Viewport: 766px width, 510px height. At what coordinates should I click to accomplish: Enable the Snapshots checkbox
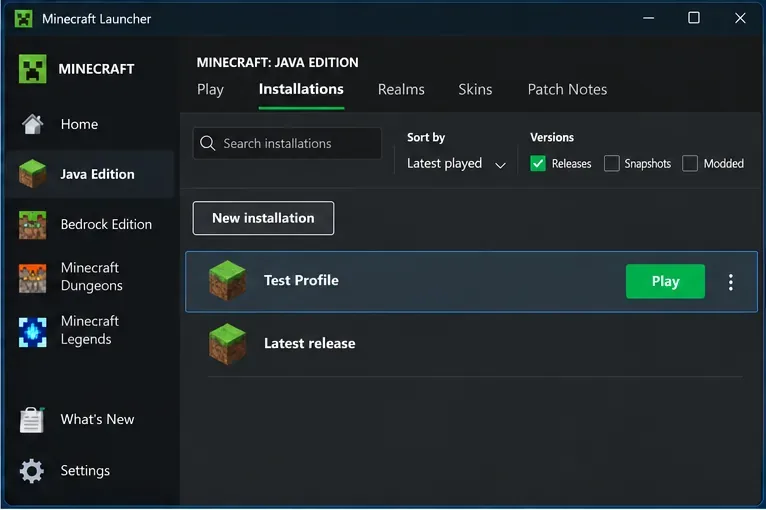tap(612, 163)
